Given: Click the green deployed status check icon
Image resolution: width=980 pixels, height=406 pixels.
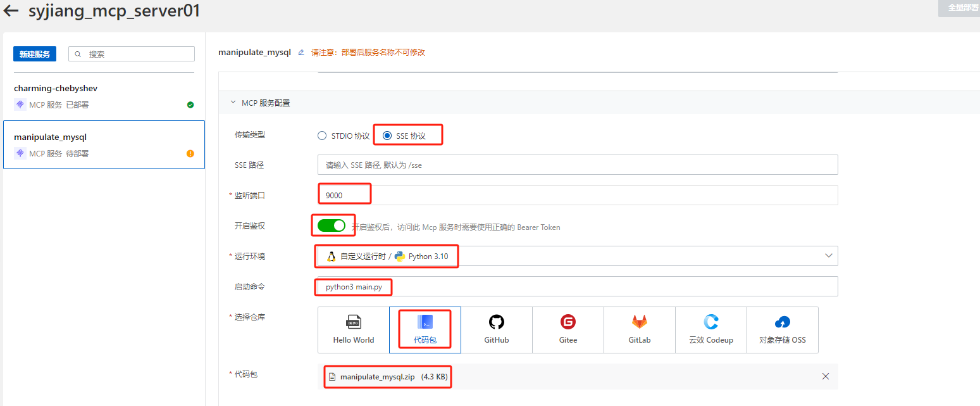Looking at the screenshot, I should pos(190,105).
